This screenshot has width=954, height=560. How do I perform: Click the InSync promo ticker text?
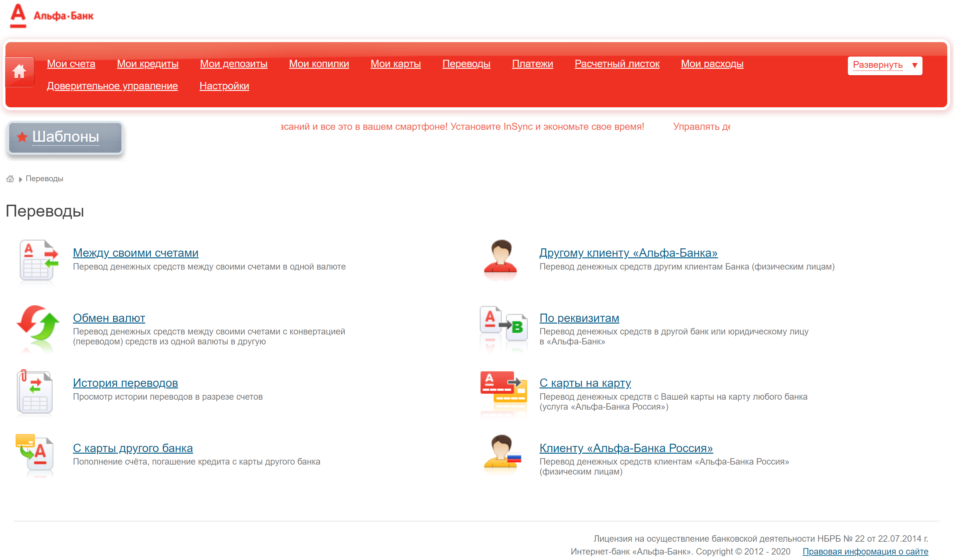(462, 127)
